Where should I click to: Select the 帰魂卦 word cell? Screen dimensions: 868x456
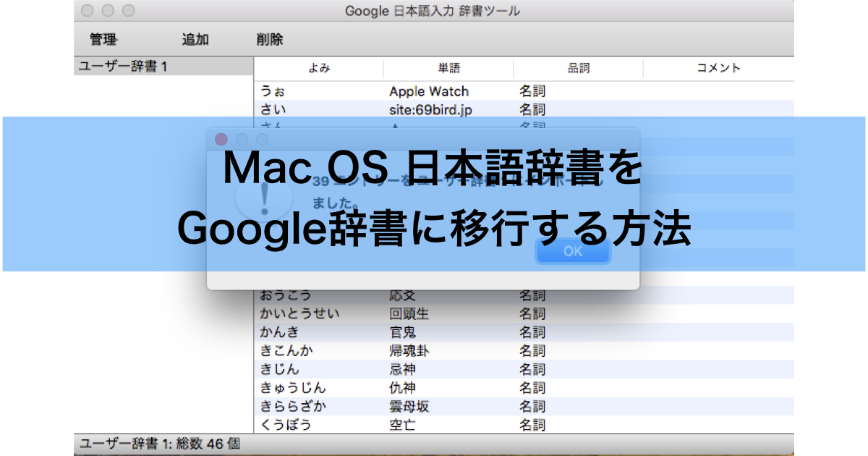pos(409,351)
